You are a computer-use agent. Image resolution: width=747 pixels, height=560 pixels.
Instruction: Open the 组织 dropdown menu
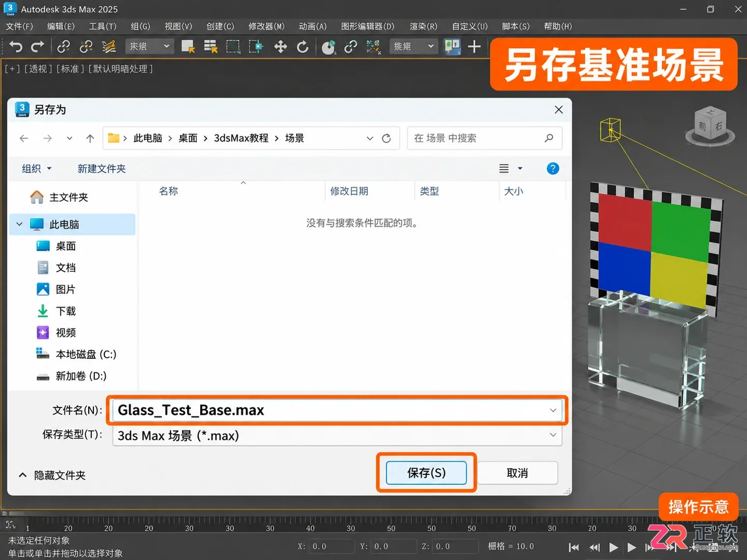pyautogui.click(x=37, y=169)
